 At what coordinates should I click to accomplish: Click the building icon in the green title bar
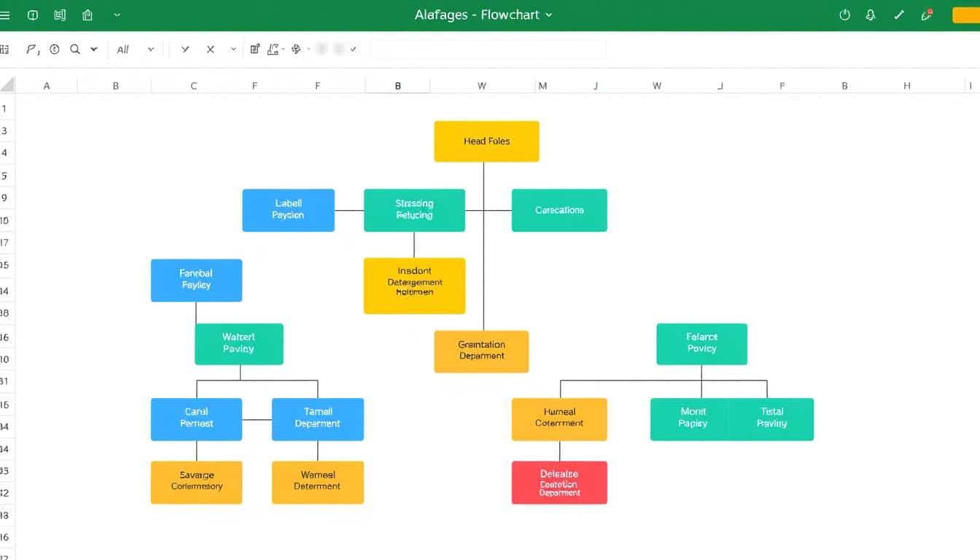pyautogui.click(x=88, y=15)
